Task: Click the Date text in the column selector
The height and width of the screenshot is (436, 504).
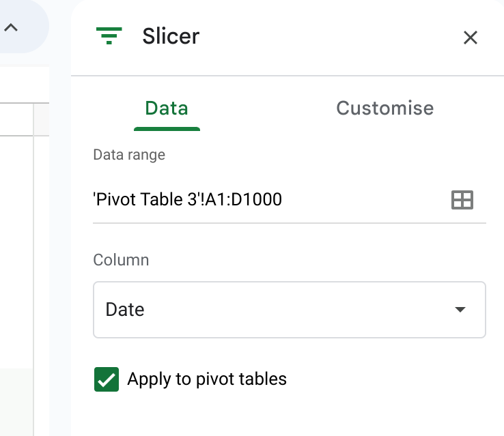Action: [125, 310]
